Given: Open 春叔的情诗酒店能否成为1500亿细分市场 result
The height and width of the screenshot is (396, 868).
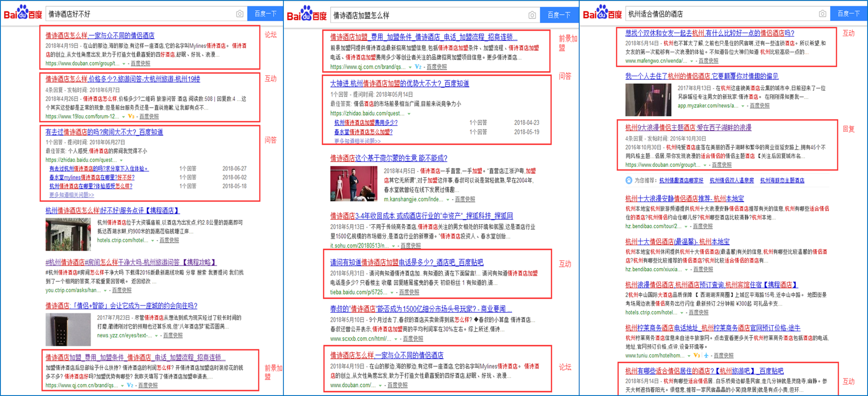Looking at the screenshot, I should pos(421,309).
